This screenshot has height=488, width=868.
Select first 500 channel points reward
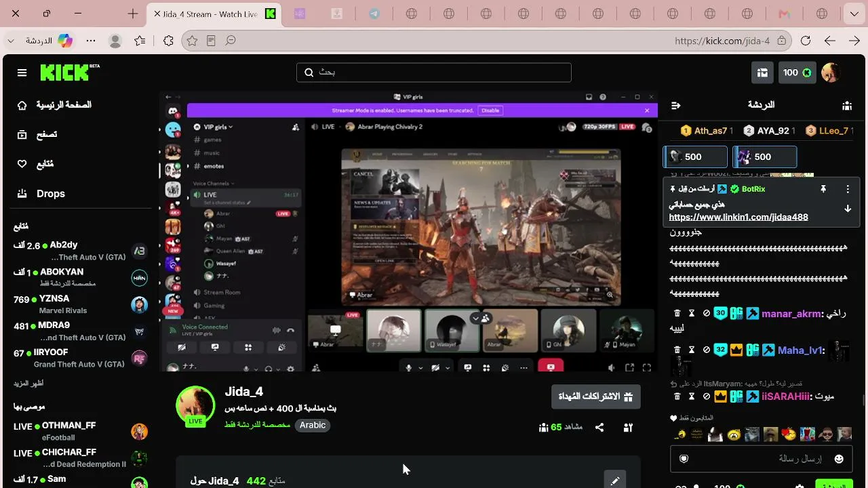[695, 157]
